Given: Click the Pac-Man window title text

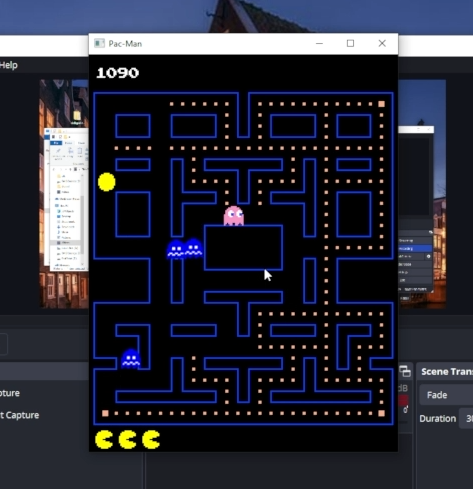Looking at the screenshot, I should point(125,44).
